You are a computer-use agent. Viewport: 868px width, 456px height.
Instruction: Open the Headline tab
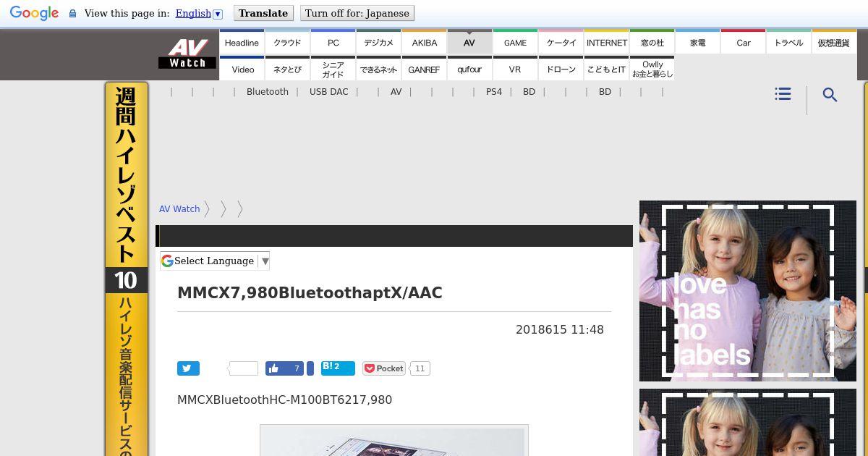point(242,42)
